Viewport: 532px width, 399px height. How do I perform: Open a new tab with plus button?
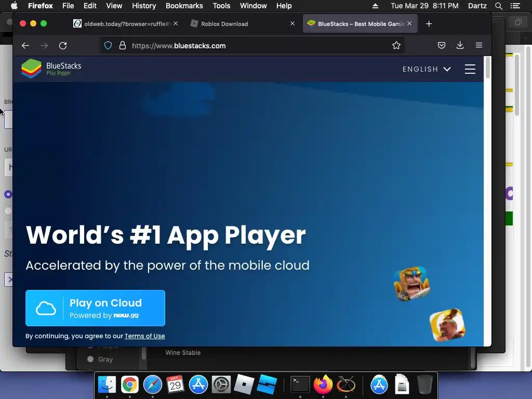pyautogui.click(x=429, y=24)
